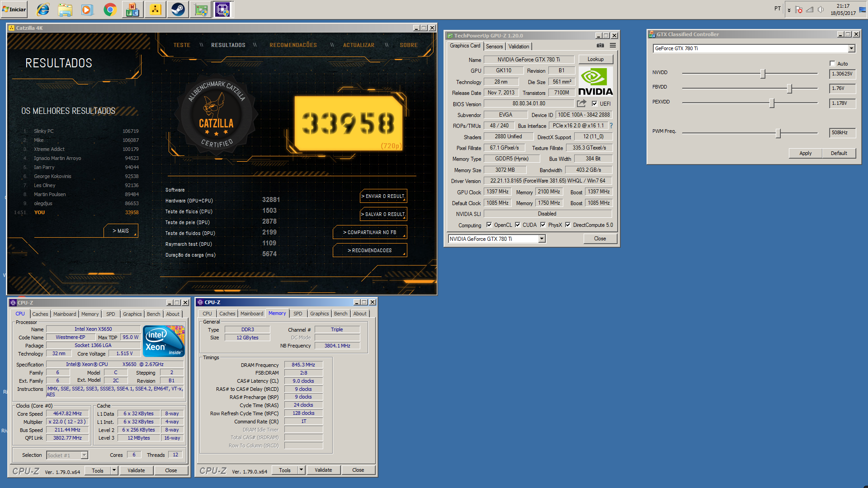The height and width of the screenshot is (488, 868).
Task: Open Mainboard tab in the CPU-Z window showing the CPU tab
Action: tap(65, 314)
